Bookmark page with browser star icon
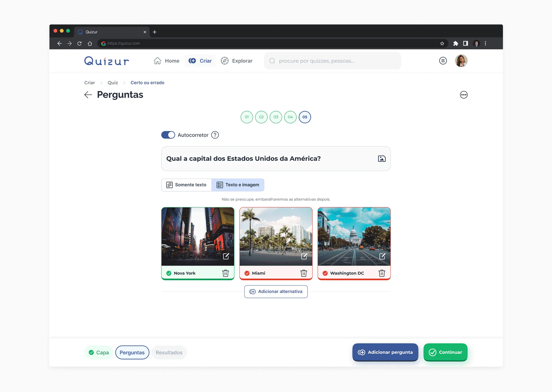Screen dimensions: 552x392 [442, 43]
